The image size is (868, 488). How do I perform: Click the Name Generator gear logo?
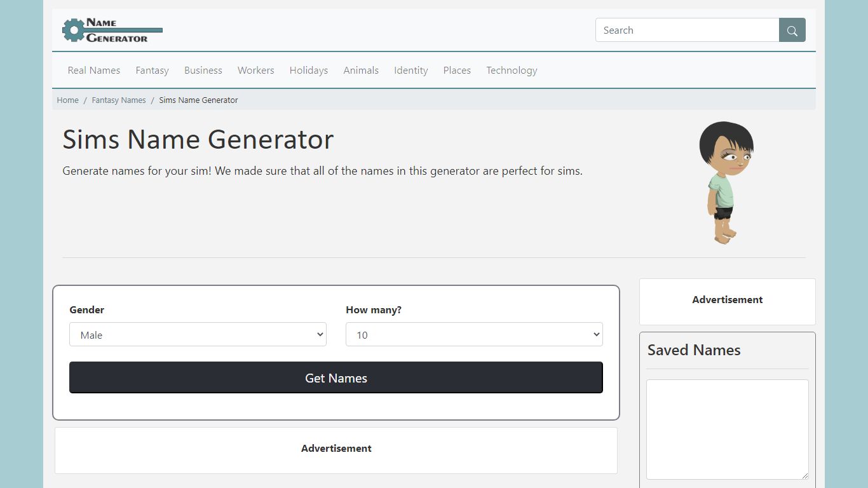click(x=112, y=30)
